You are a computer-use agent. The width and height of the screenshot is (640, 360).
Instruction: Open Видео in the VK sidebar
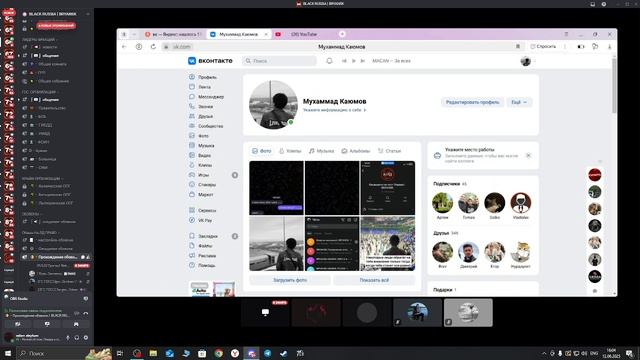200,156
